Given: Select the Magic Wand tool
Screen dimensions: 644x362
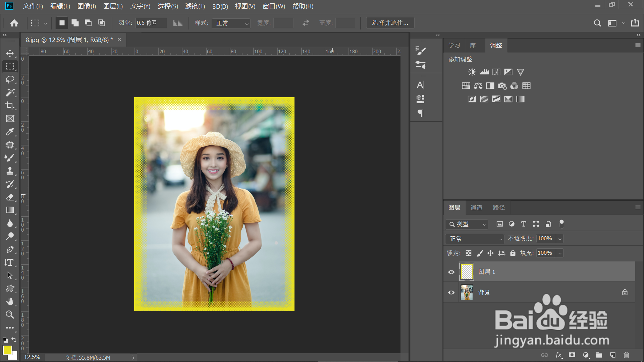Looking at the screenshot, I should click(10, 93).
